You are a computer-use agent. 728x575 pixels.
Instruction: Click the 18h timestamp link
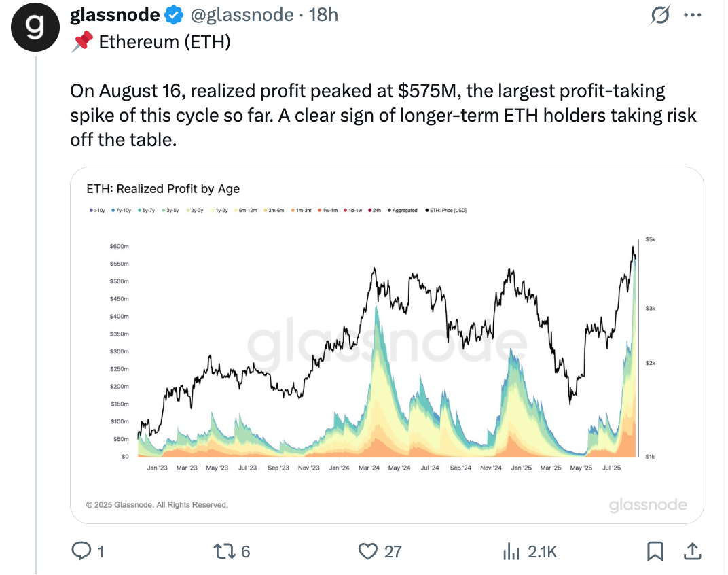tap(324, 15)
